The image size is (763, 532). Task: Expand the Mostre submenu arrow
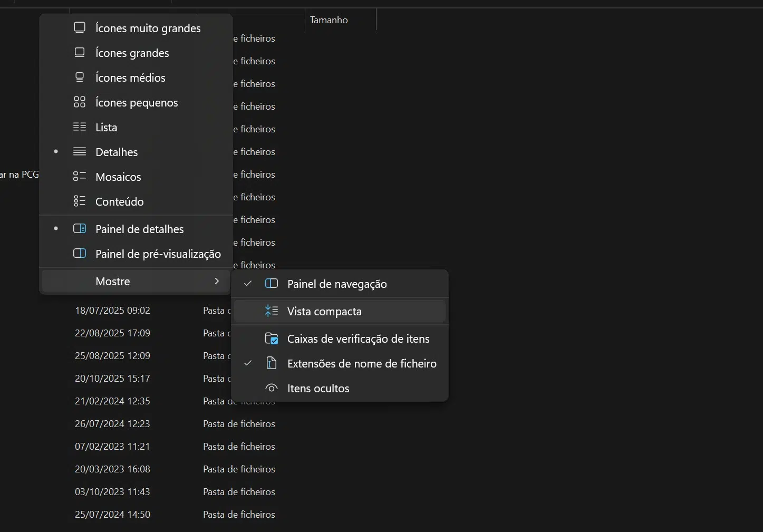click(217, 281)
